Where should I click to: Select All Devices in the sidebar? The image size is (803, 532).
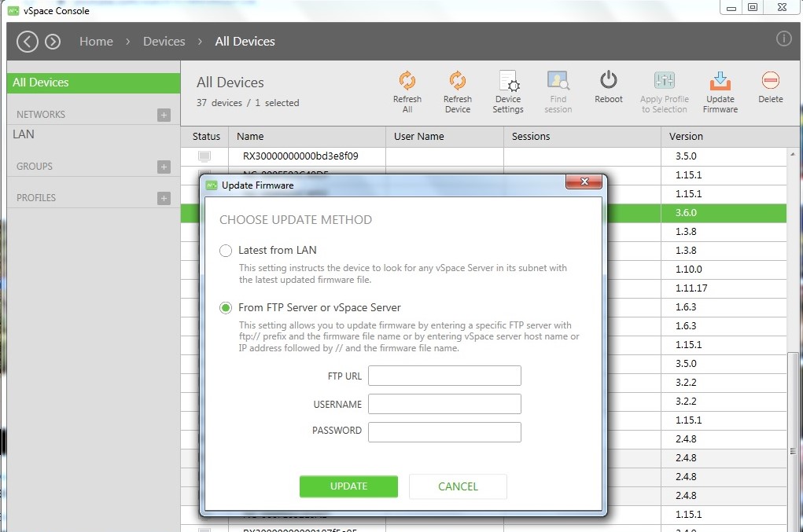coord(94,83)
